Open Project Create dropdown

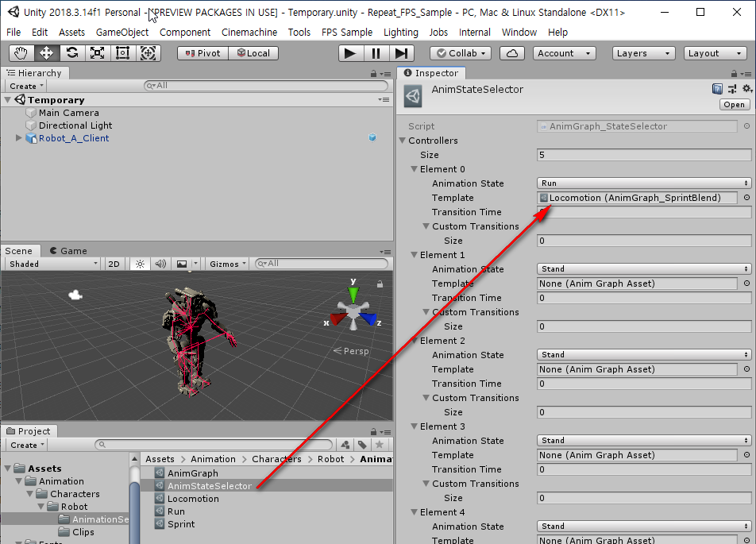pos(27,446)
